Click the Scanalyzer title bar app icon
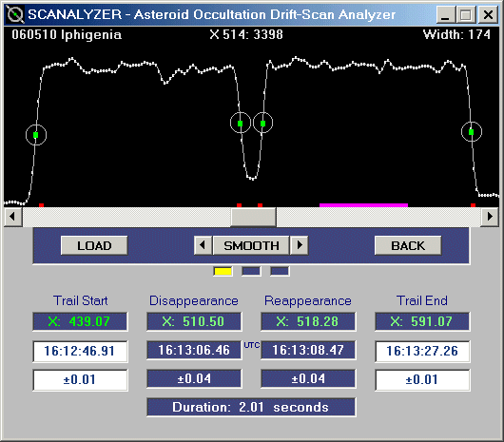The height and width of the screenshot is (442, 504). 15,14
